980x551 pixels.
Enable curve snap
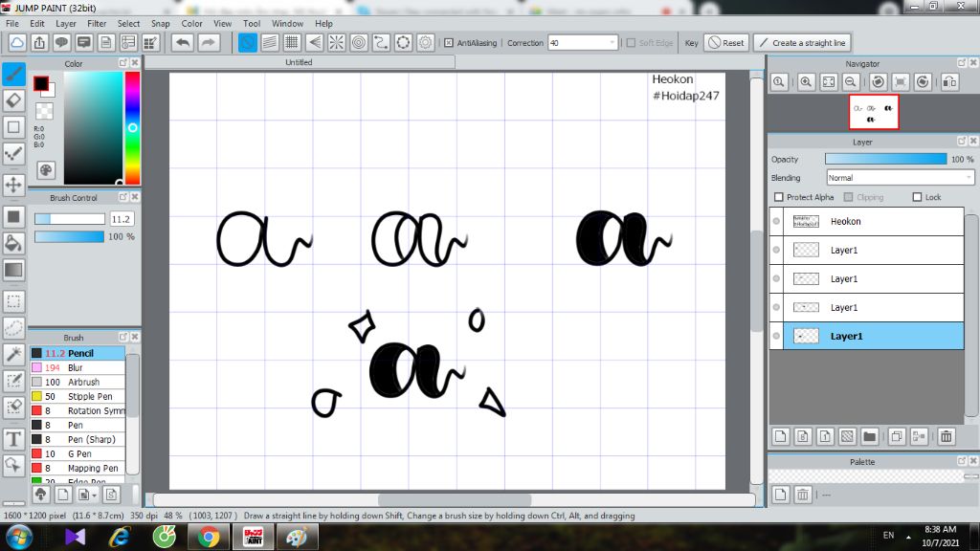381,42
